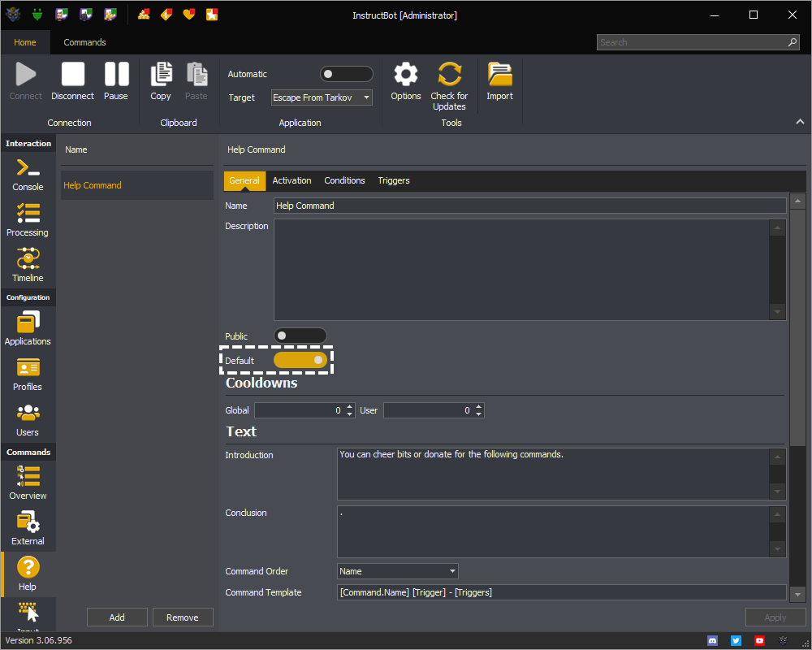Click the green plug icon in title bar
The height and width of the screenshot is (650, 812).
[37, 15]
